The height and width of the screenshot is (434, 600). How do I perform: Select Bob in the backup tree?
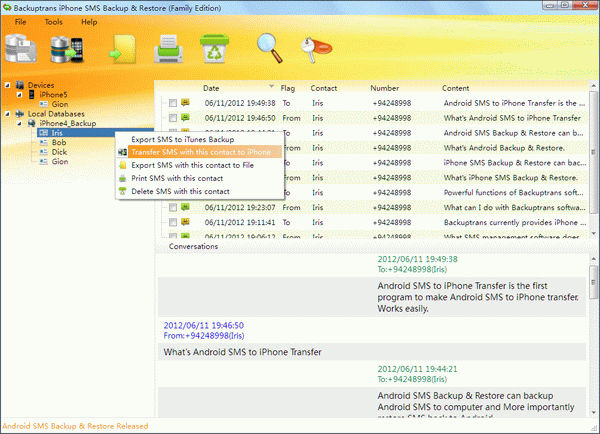59,142
